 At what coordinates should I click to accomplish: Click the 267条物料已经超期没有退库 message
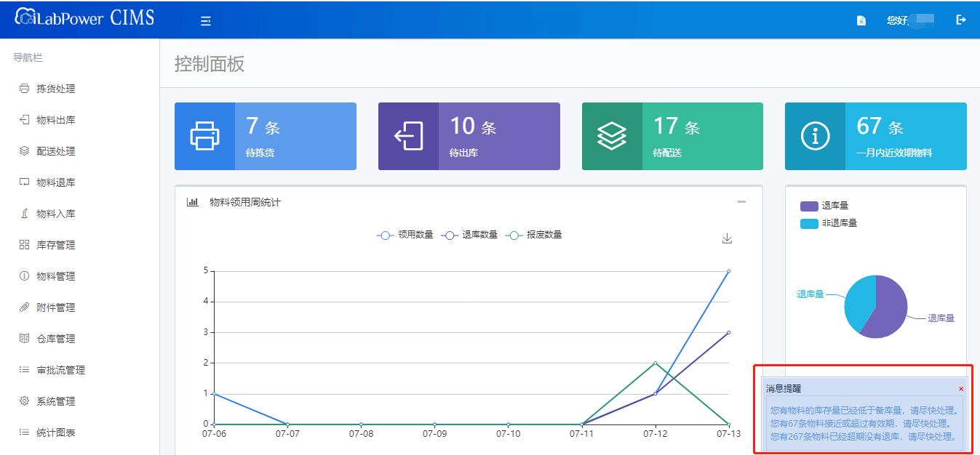tap(863, 437)
